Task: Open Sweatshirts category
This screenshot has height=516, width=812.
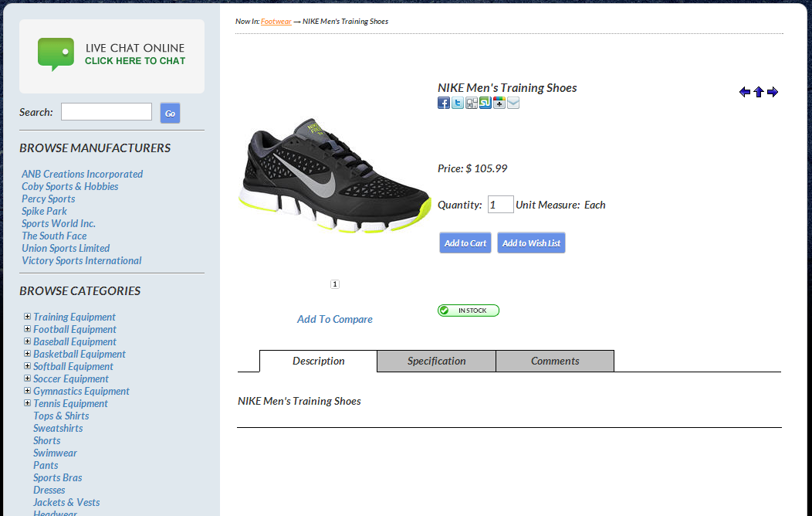Action: (58, 429)
